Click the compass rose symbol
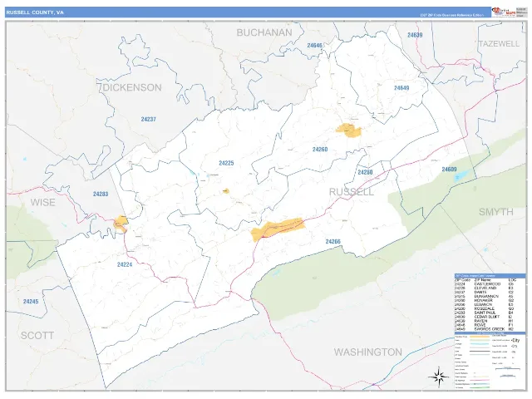 [438, 377]
